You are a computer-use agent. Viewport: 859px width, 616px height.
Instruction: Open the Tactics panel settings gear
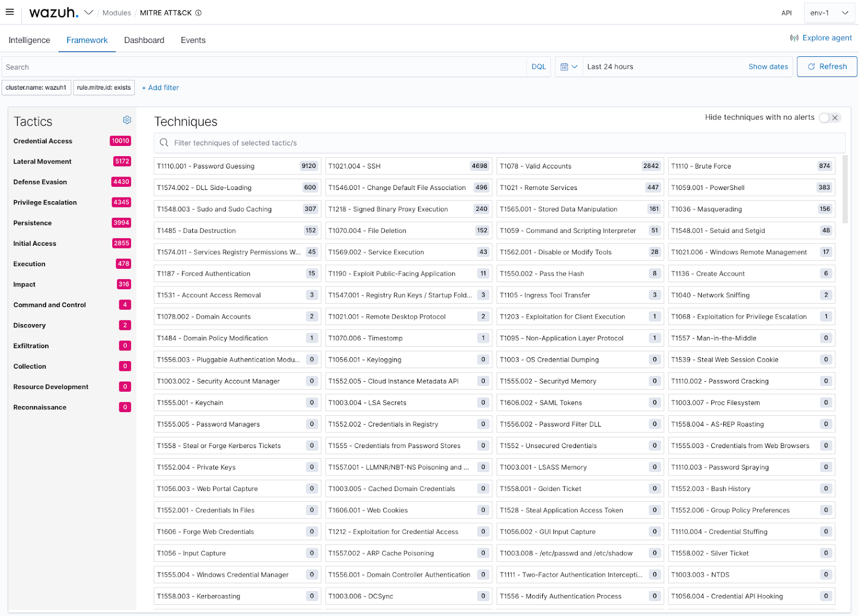127,120
